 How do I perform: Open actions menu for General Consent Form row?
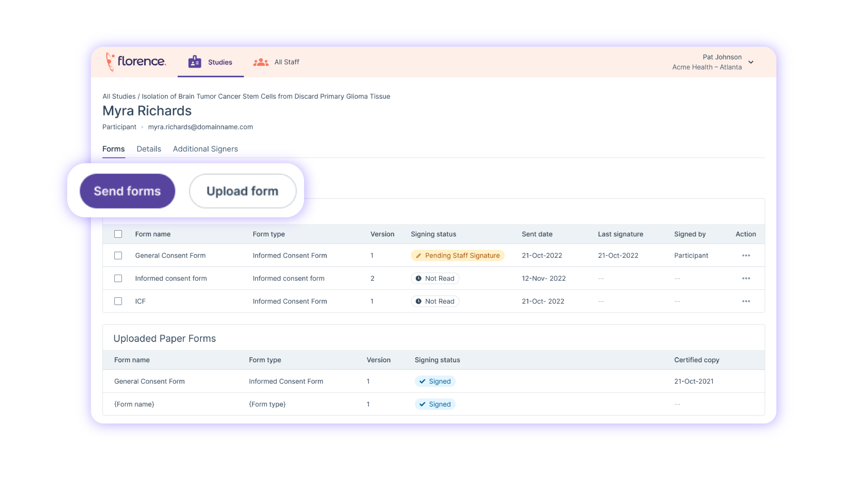[x=746, y=256]
